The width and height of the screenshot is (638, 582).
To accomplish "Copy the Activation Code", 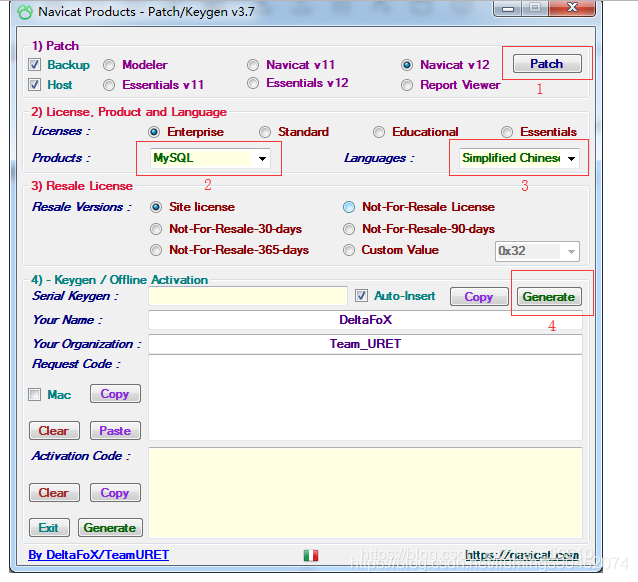I will coord(115,493).
